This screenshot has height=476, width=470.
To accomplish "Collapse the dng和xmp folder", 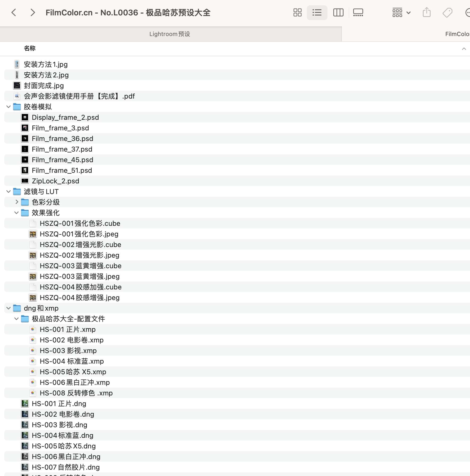I will [x=8, y=308].
